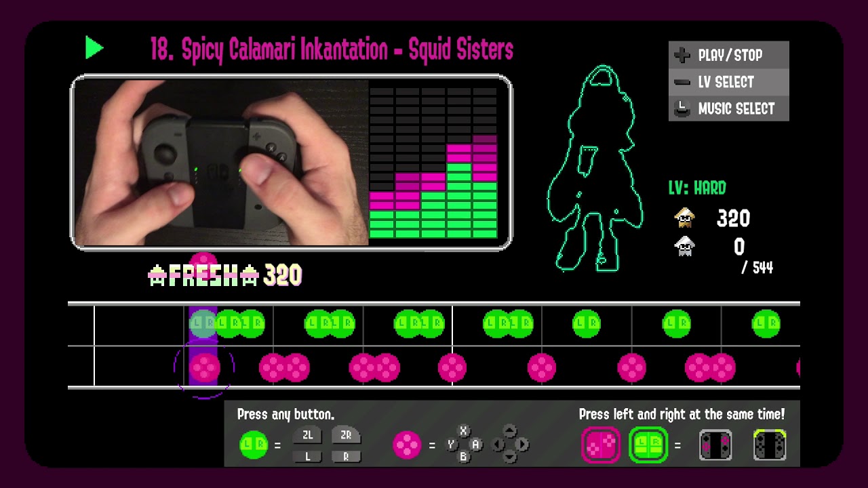Click the green square LR simultaneous-press icon
Viewport: 868px width, 488px height.
648,445
